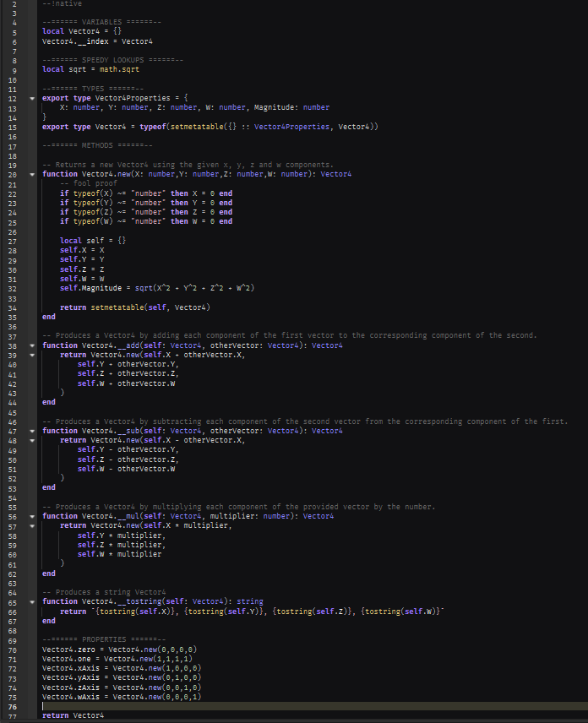Click the 'Vector4.xAxis' definition line
Viewport: 588px width, 723px height.
coord(122,669)
